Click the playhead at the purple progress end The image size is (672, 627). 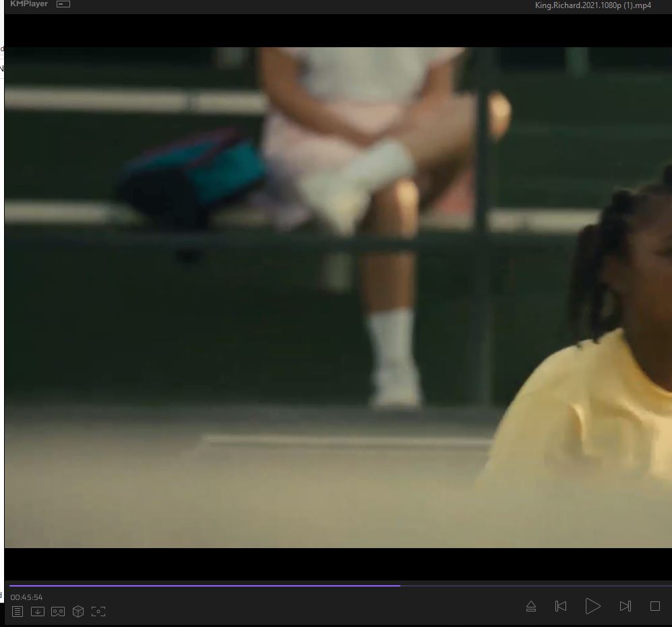400,585
